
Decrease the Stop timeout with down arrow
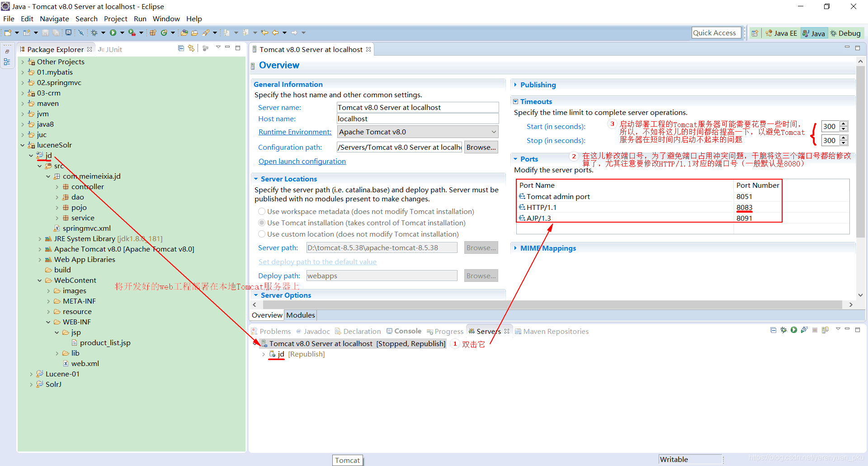pyautogui.click(x=843, y=143)
